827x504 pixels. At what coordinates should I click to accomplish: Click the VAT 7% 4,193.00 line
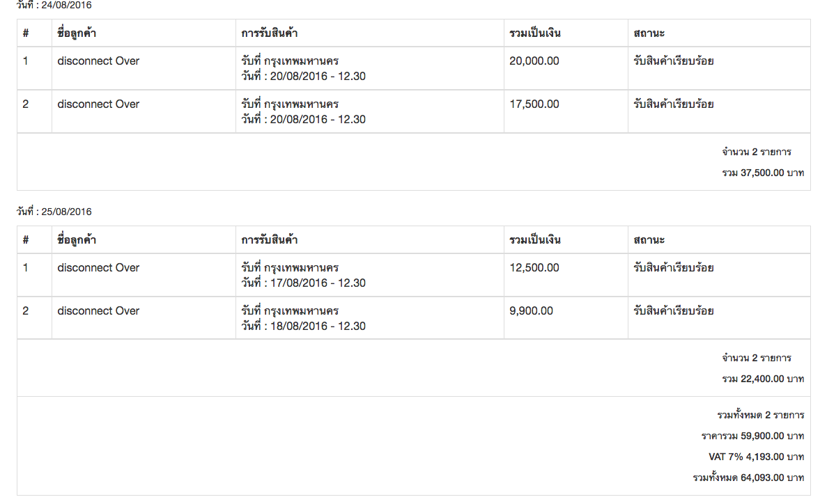click(756, 457)
